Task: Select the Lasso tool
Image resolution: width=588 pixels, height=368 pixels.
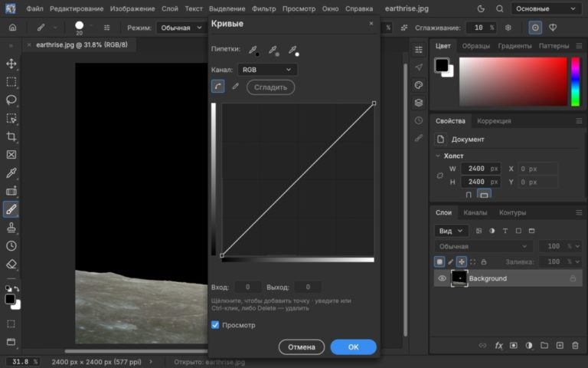Action: coord(11,100)
